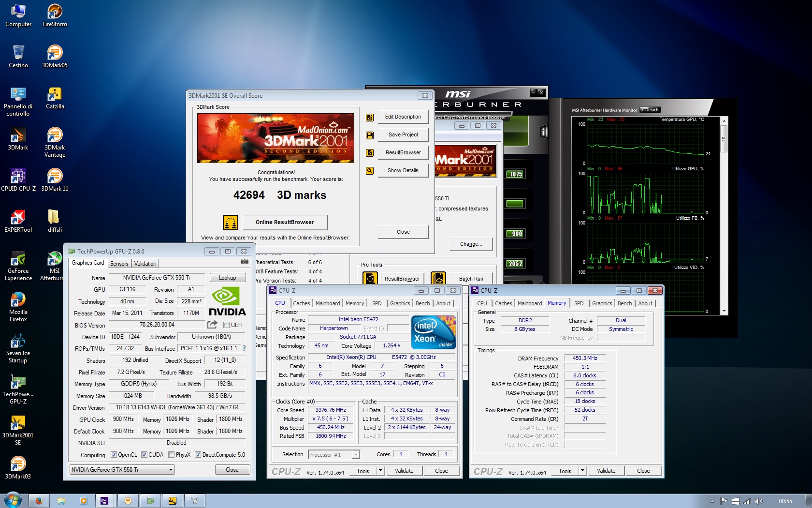Launch GeForce Experience from the desktop
This screenshot has height=508, width=812.
point(18,266)
